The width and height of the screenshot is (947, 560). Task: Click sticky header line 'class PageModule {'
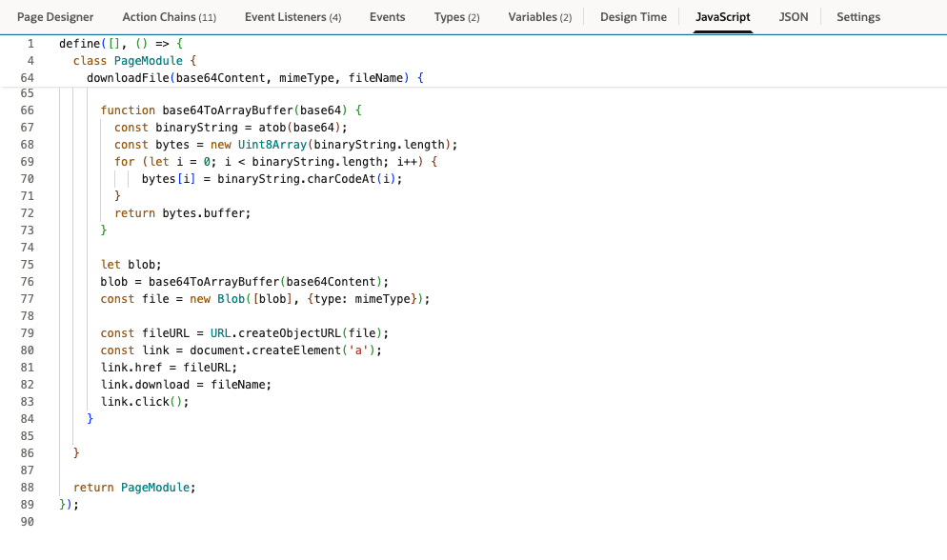pyautogui.click(x=133, y=61)
